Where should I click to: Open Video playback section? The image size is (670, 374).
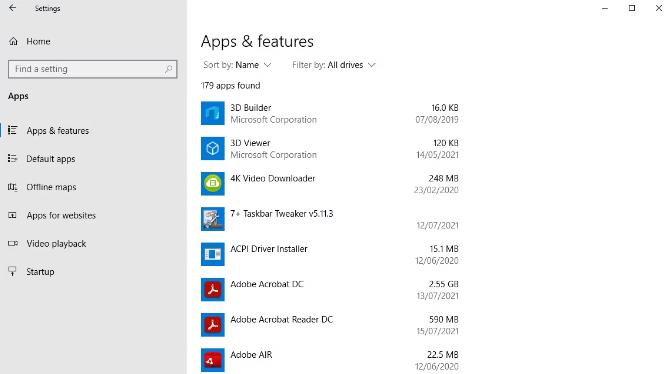click(x=56, y=244)
